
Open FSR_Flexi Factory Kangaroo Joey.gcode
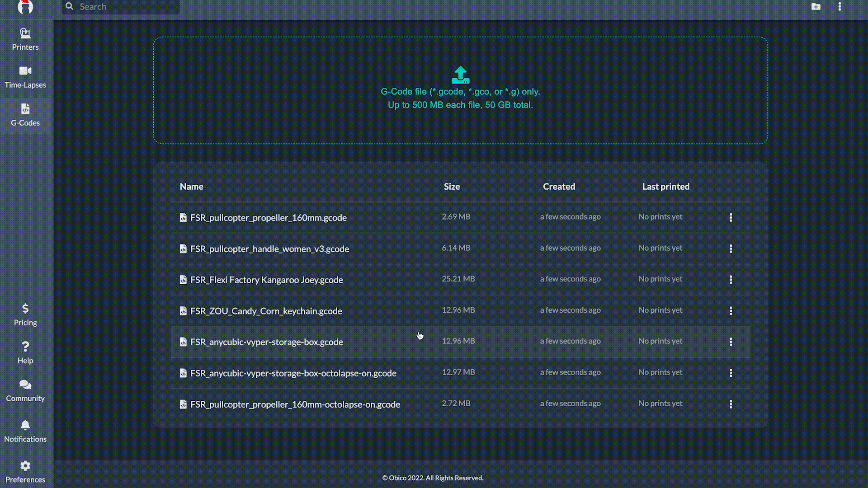pyautogui.click(x=267, y=280)
